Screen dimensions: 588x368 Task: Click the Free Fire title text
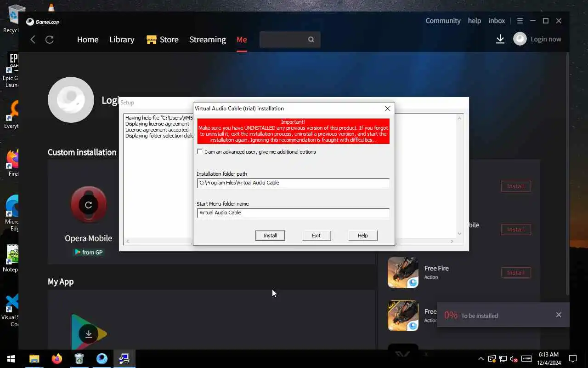(436, 268)
